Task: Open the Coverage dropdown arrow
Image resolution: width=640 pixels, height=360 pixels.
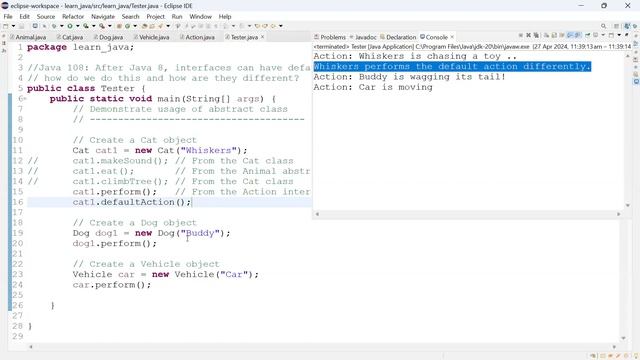Action: click(x=94, y=26)
